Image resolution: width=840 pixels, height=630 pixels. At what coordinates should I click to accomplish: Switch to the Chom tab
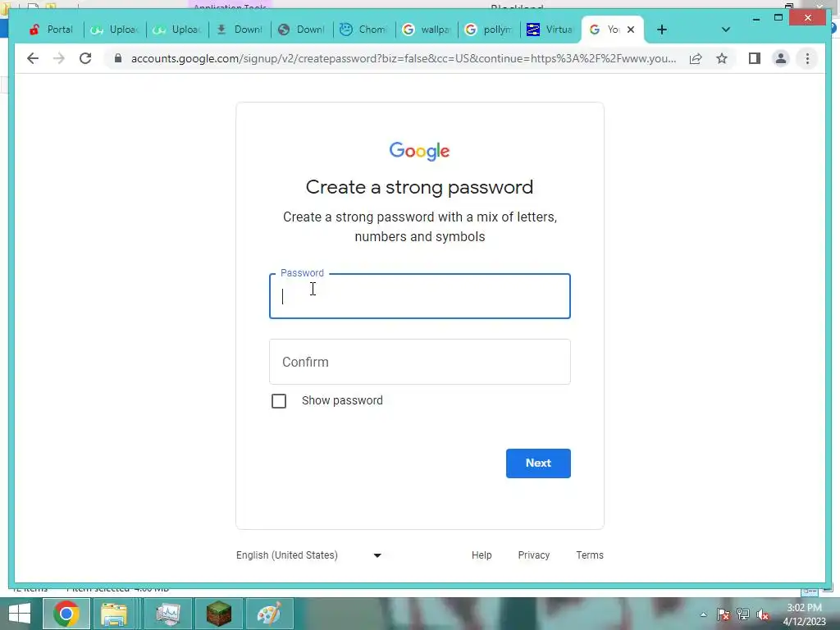click(x=363, y=30)
